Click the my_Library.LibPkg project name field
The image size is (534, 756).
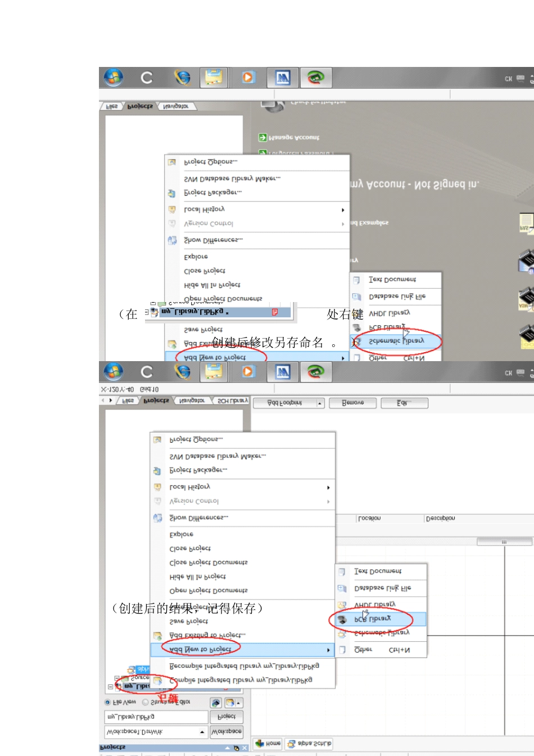[x=156, y=717]
